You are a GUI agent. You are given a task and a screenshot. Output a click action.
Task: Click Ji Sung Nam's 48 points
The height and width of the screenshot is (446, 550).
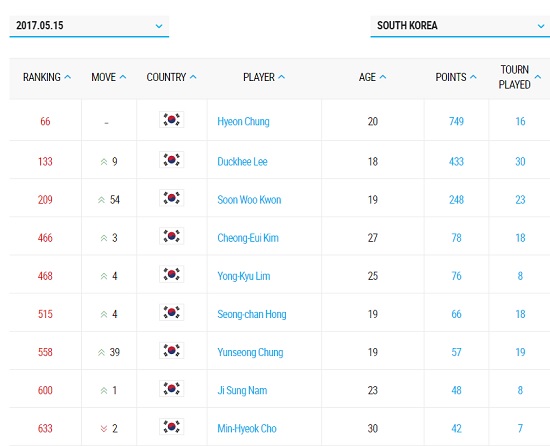(x=456, y=391)
